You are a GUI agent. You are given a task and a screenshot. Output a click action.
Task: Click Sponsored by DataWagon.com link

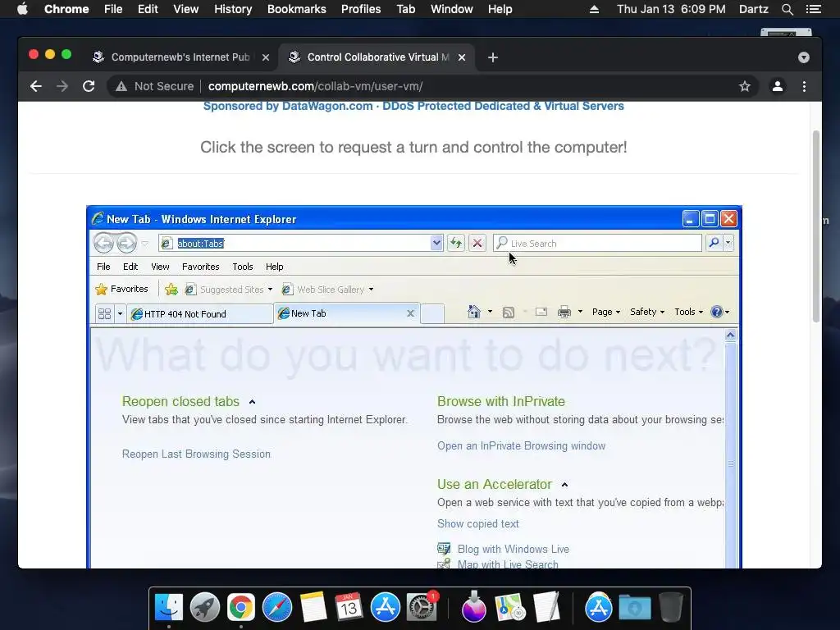413,106
